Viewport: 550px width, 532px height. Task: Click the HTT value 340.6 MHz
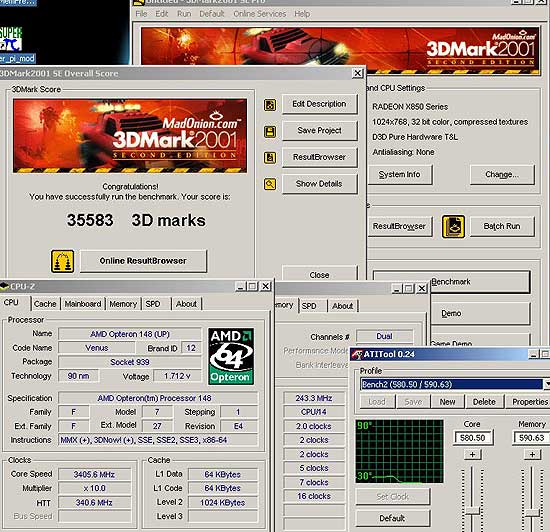coord(94,503)
